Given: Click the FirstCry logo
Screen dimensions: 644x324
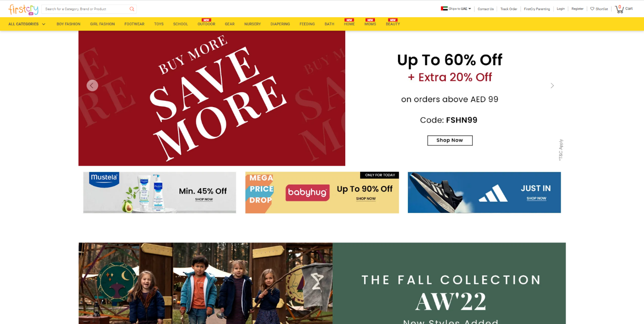Looking at the screenshot, I should [x=23, y=9].
